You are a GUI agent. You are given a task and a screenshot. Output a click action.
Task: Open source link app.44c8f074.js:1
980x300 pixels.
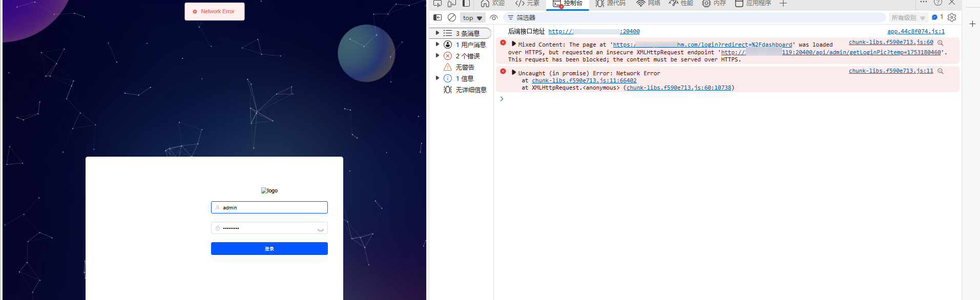point(916,31)
